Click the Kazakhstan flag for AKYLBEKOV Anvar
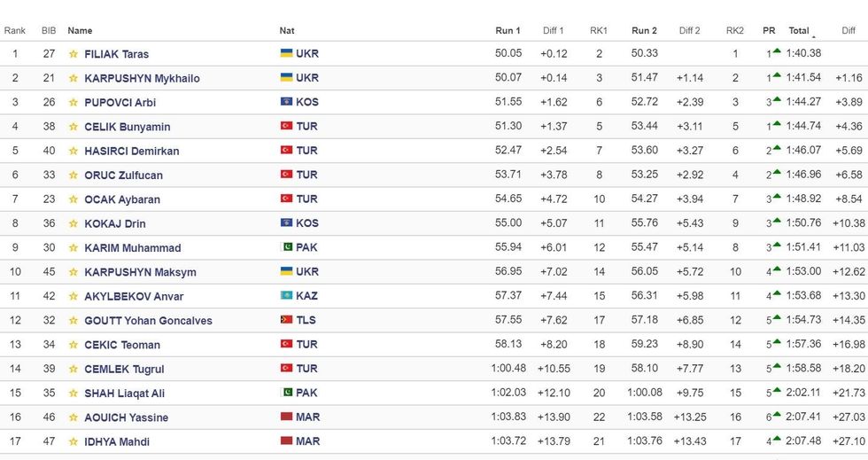The width and height of the screenshot is (868, 460). (x=286, y=296)
